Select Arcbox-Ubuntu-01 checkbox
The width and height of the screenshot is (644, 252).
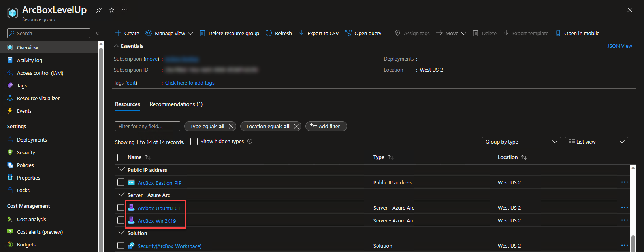click(121, 208)
